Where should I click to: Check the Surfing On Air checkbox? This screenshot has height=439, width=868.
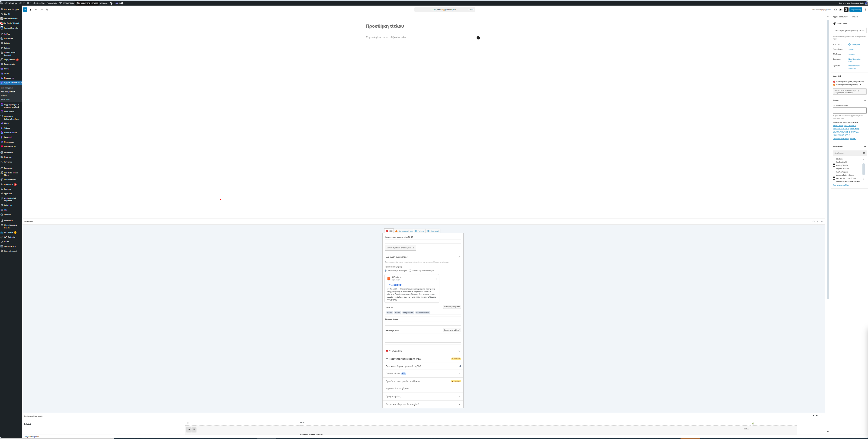point(834,162)
